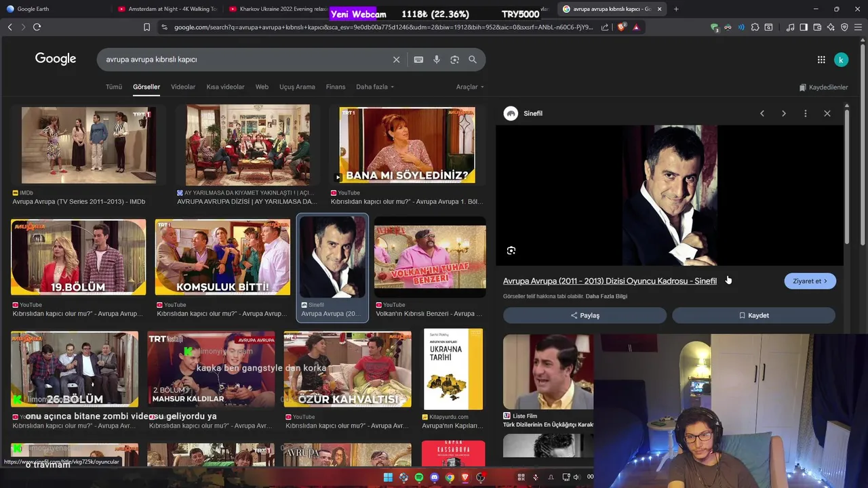Open the Sinefil cast page title link
Viewport: 868px width, 488px height.
(x=610, y=281)
